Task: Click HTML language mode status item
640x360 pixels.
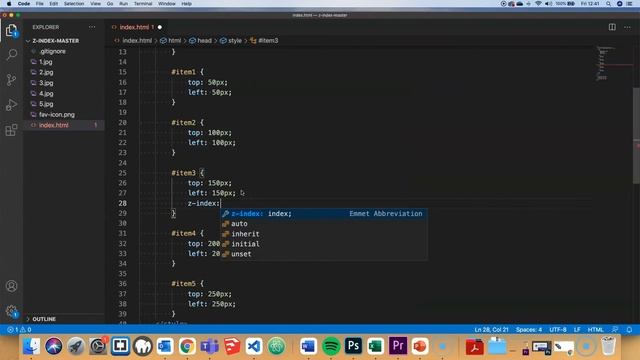Action: (595, 329)
